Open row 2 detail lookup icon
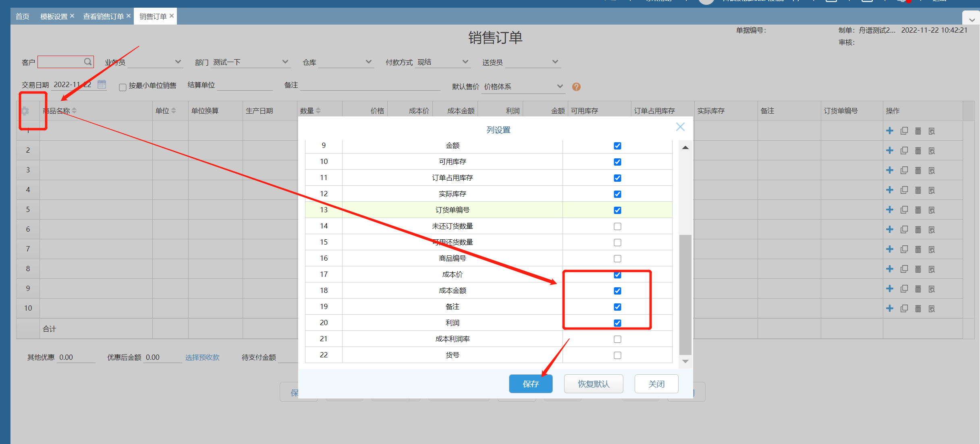The width and height of the screenshot is (980, 444). tap(932, 151)
